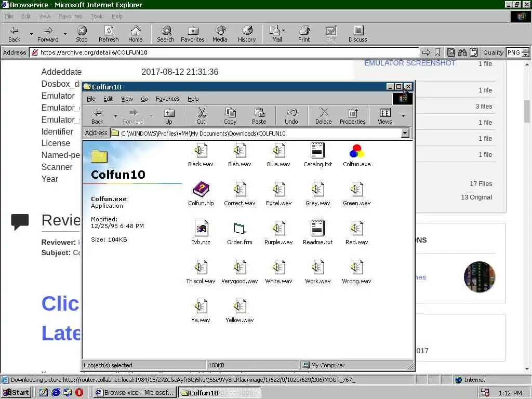This screenshot has height=399, width=532.
Task: Click the round collection thumbnail image
Action: click(479, 277)
